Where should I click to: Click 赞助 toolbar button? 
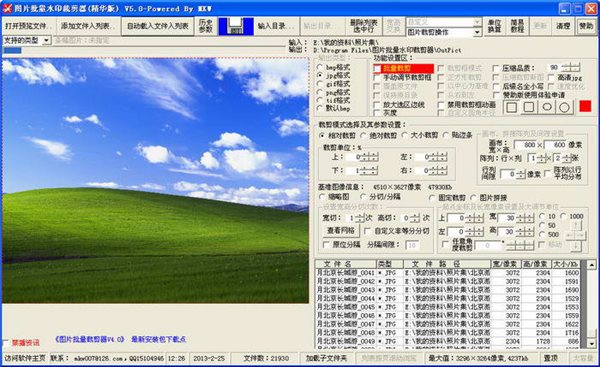click(x=586, y=26)
